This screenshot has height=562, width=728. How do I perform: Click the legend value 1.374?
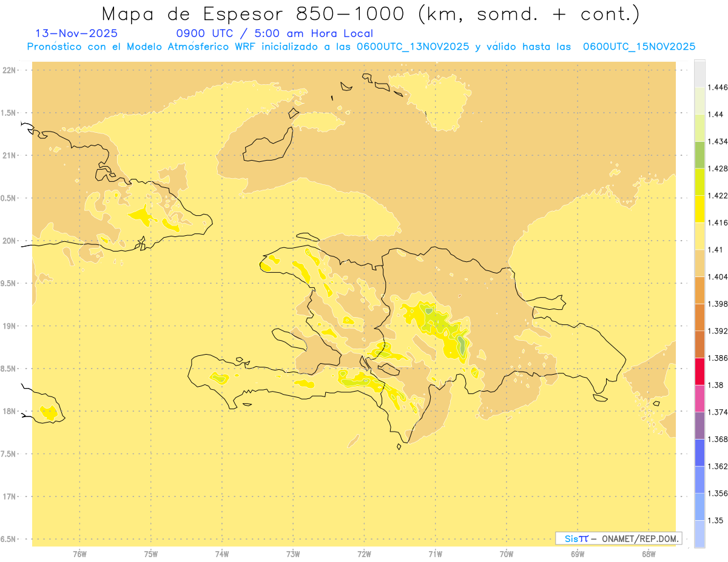click(x=718, y=412)
